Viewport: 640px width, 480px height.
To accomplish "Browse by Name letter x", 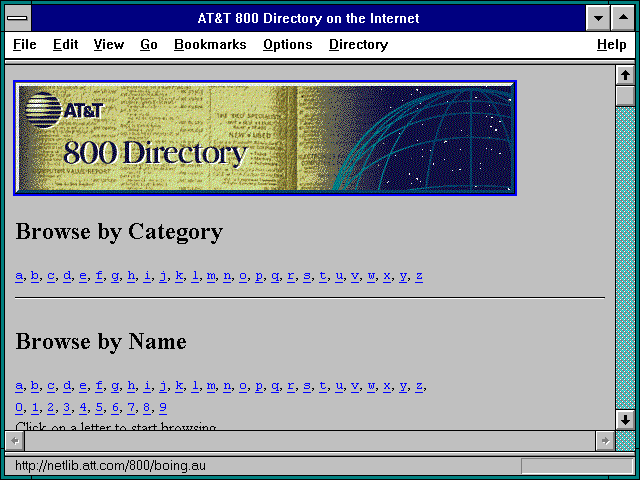I will 387,385.
